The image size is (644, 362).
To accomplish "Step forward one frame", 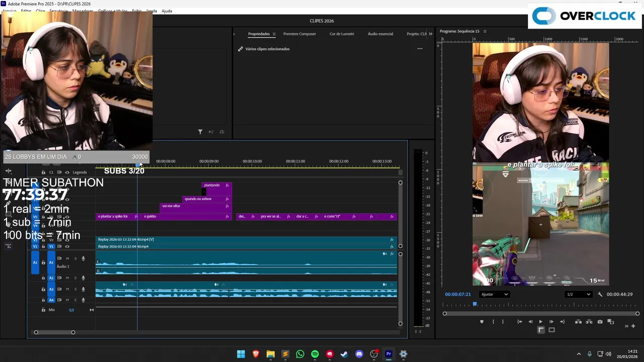I will click(551, 322).
